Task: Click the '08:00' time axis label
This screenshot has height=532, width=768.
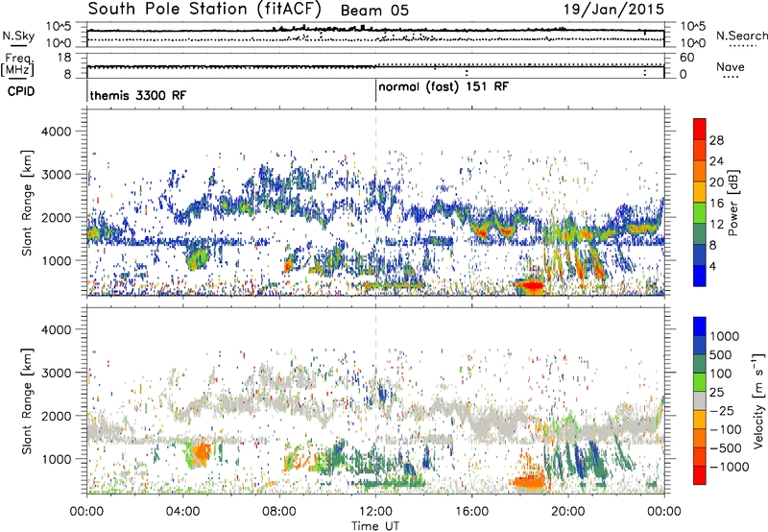Action: tap(279, 512)
